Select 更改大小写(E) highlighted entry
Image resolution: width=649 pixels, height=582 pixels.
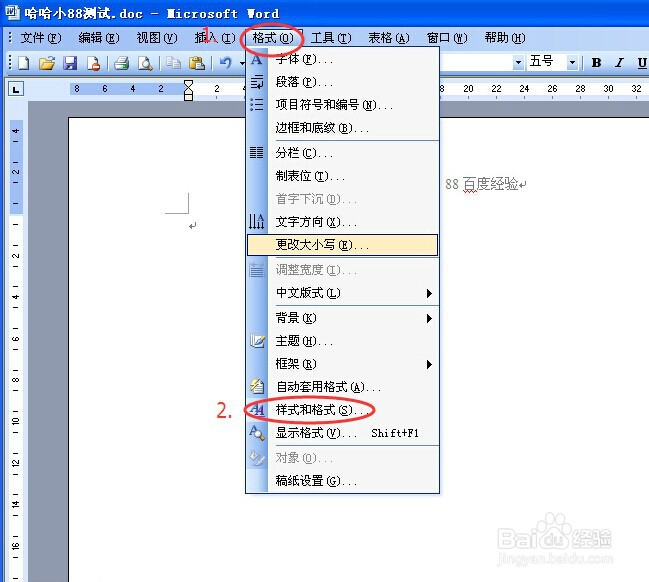click(342, 245)
